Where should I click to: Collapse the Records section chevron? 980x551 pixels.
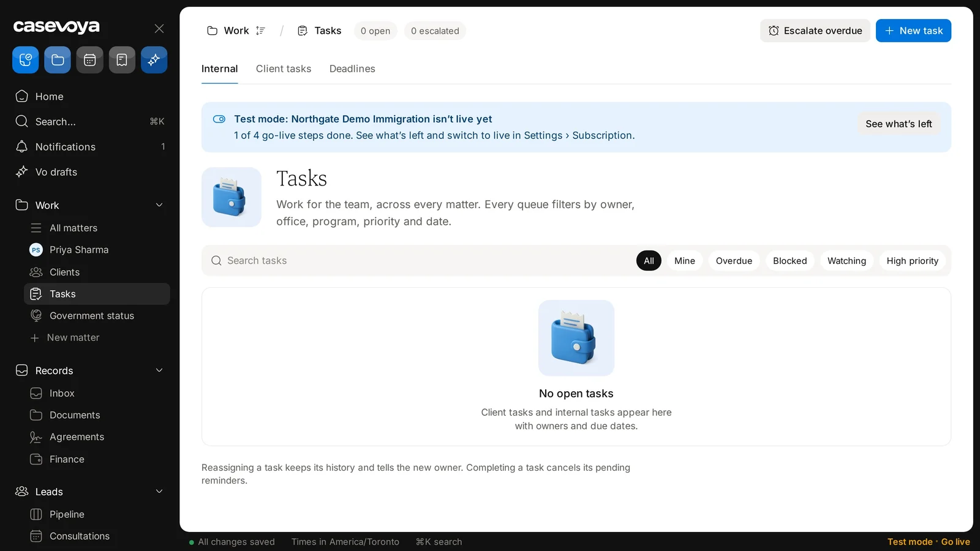coord(159,370)
